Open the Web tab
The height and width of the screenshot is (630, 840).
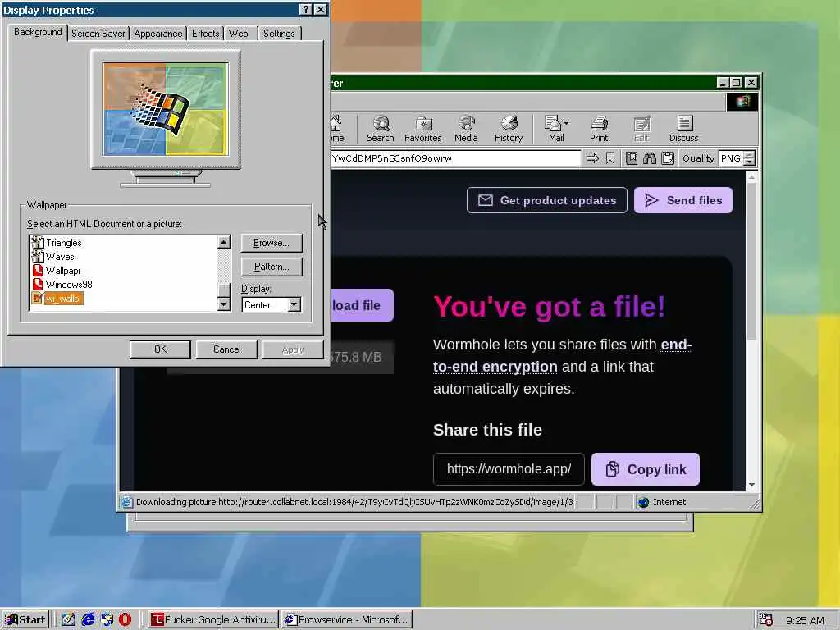click(x=239, y=33)
